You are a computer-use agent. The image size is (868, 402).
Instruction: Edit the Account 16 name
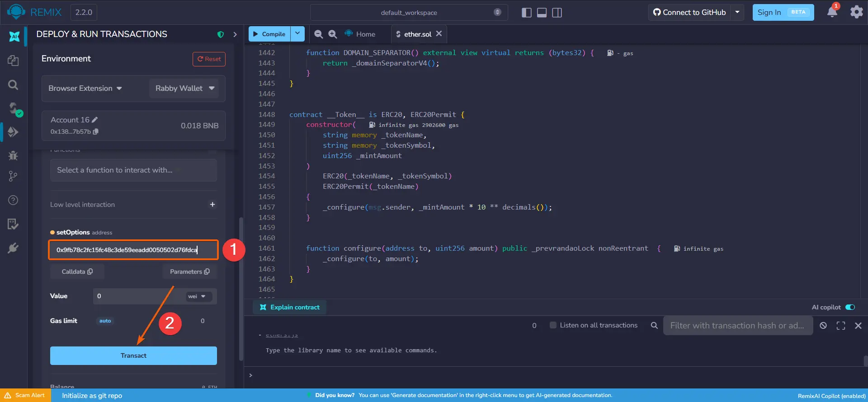pyautogui.click(x=94, y=120)
